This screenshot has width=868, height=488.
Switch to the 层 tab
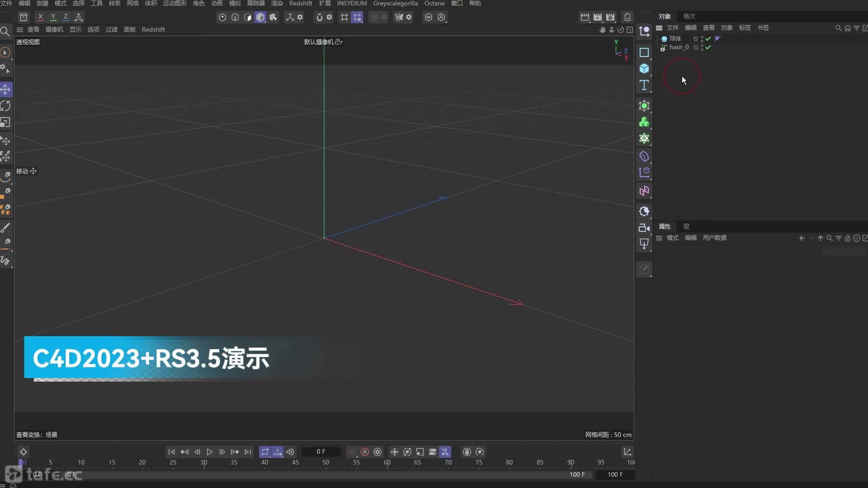686,227
